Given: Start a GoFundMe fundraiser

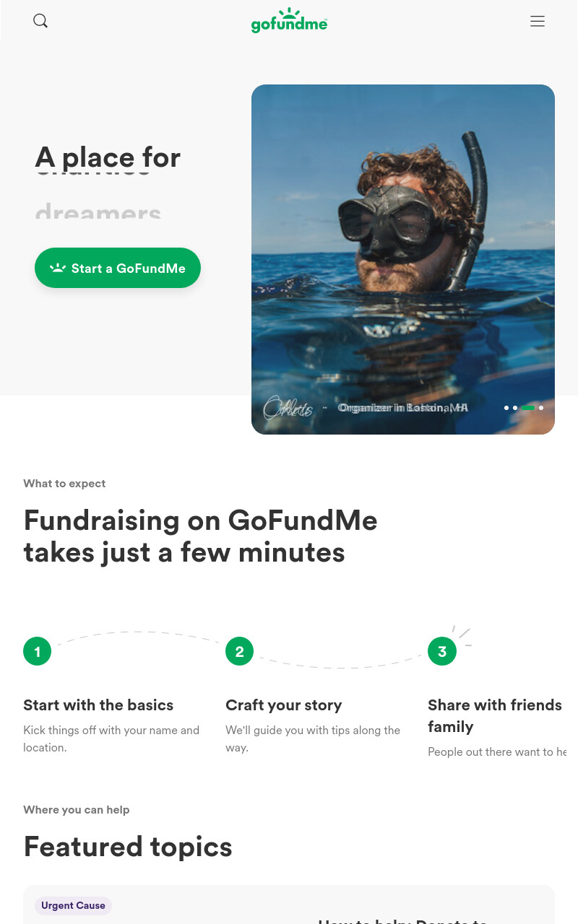Looking at the screenshot, I should 118,268.
